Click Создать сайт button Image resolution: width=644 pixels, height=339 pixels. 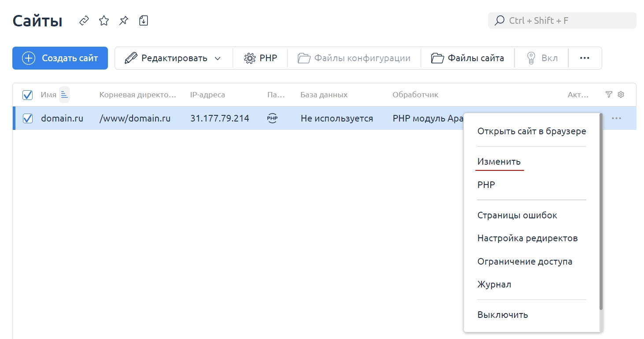[60, 58]
